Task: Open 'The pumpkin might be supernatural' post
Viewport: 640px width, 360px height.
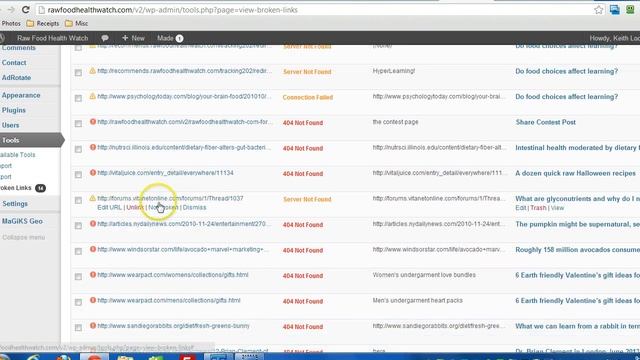Action: [x=577, y=224]
